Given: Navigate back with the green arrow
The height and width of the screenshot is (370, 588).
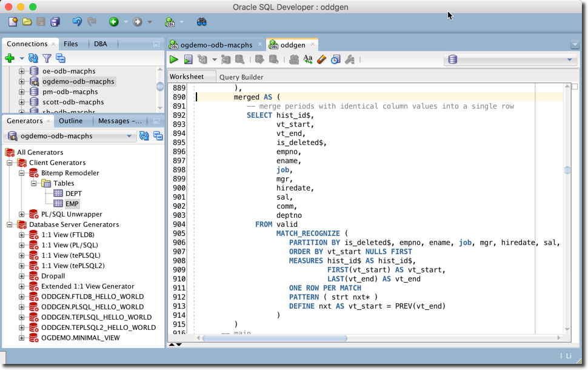Looking at the screenshot, I should 113,22.
